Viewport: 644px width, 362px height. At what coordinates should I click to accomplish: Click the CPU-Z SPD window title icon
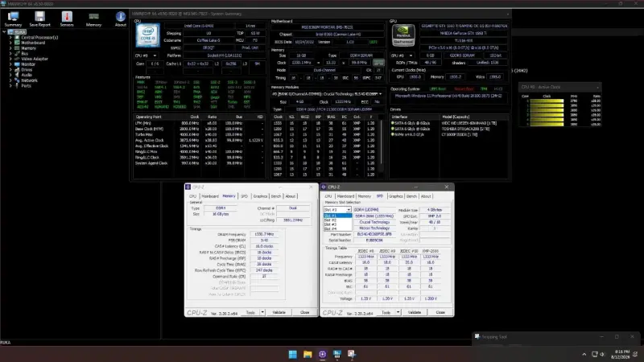[324, 187]
